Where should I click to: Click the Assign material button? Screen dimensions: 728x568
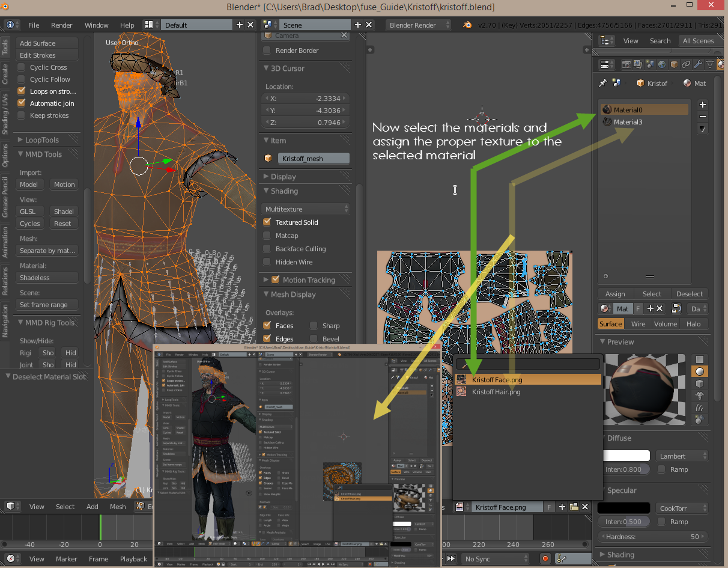tap(615, 294)
